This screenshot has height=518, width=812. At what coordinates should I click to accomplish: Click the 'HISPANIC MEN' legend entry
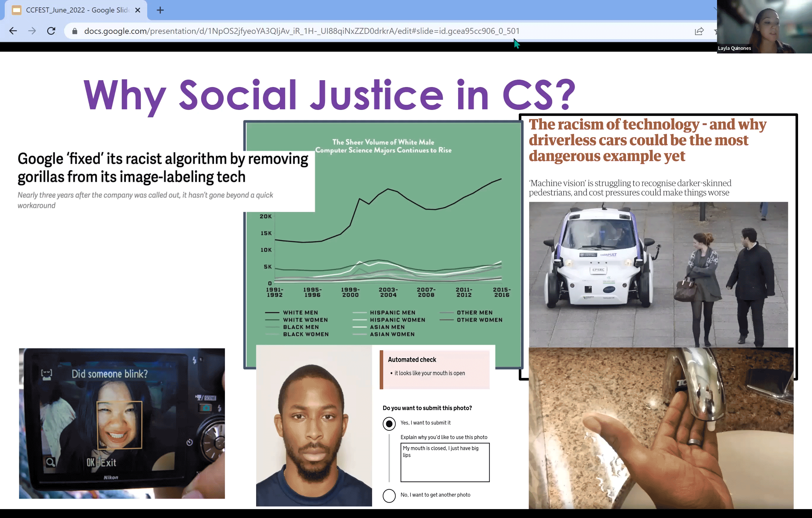[384, 312]
